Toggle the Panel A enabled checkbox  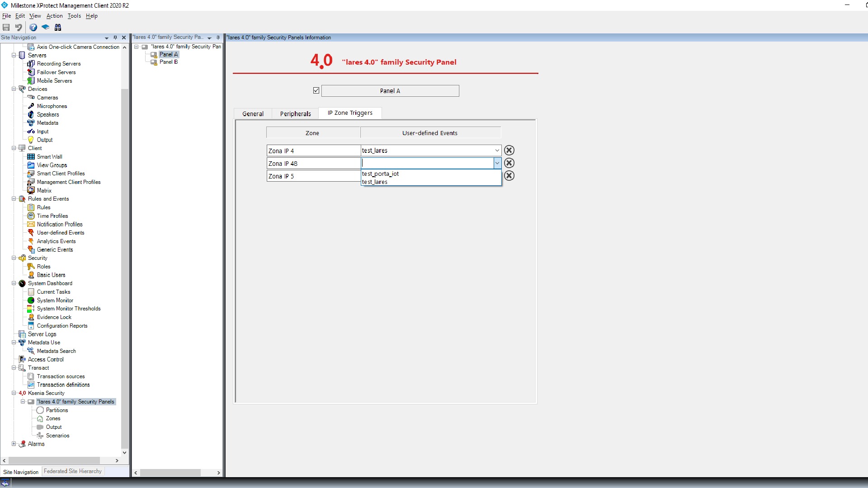tap(316, 90)
